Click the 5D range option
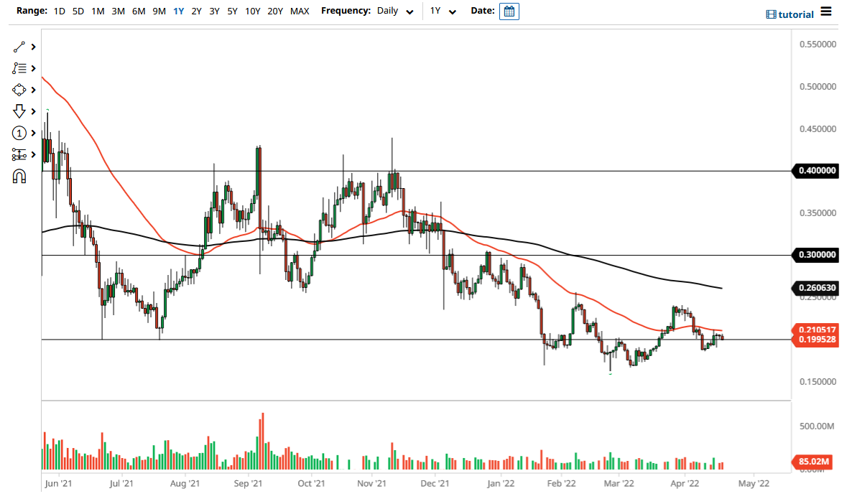847x504 pixels. 78,11
